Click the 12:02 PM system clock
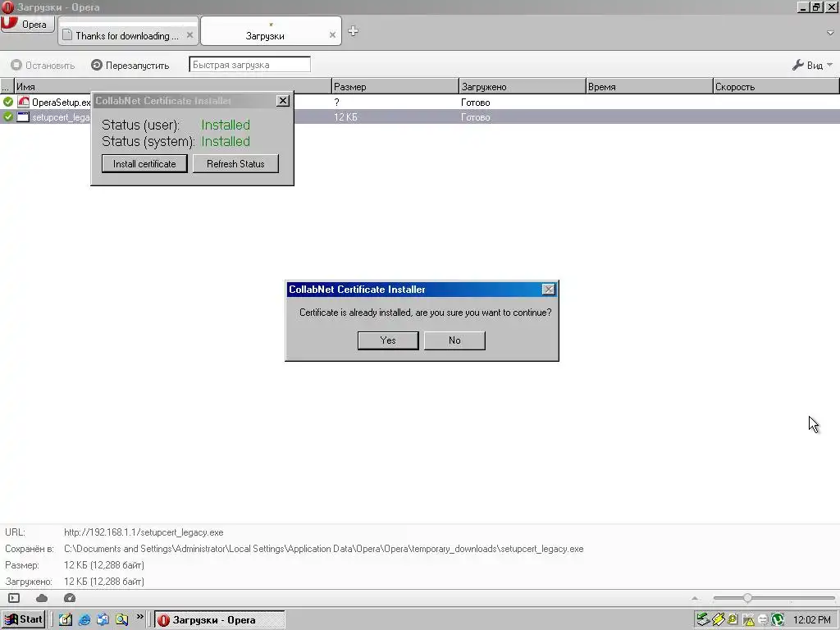Screen dimensions: 840x630 812,620
